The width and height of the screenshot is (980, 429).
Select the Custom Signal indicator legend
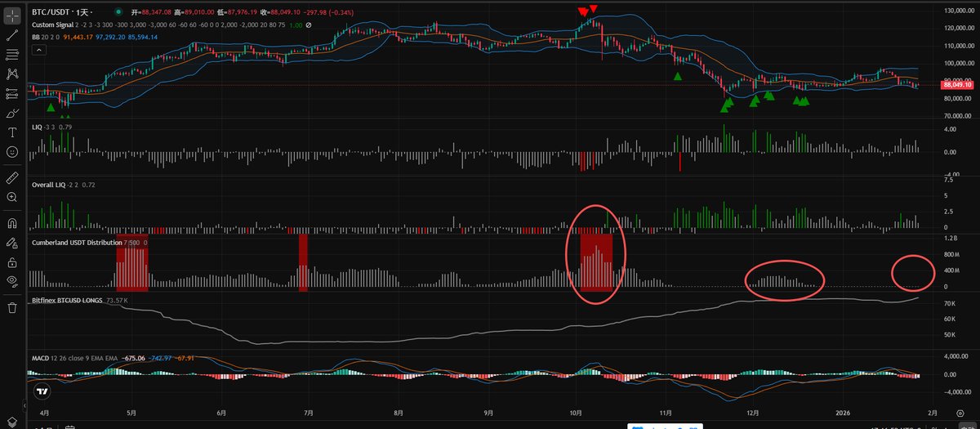click(x=53, y=25)
